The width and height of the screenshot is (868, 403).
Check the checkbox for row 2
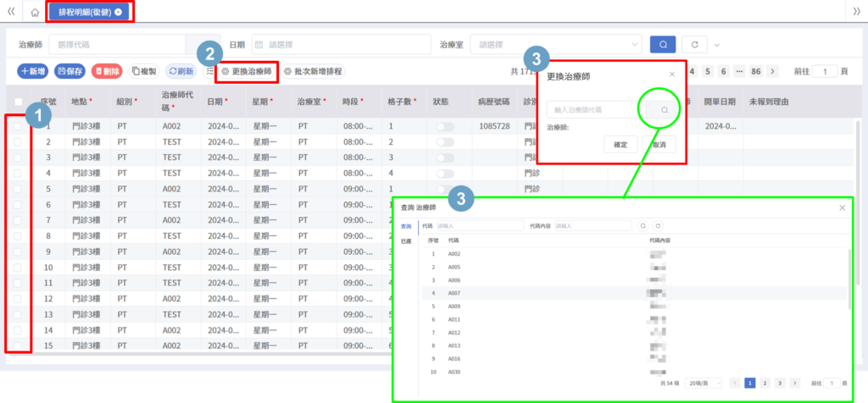(18, 142)
